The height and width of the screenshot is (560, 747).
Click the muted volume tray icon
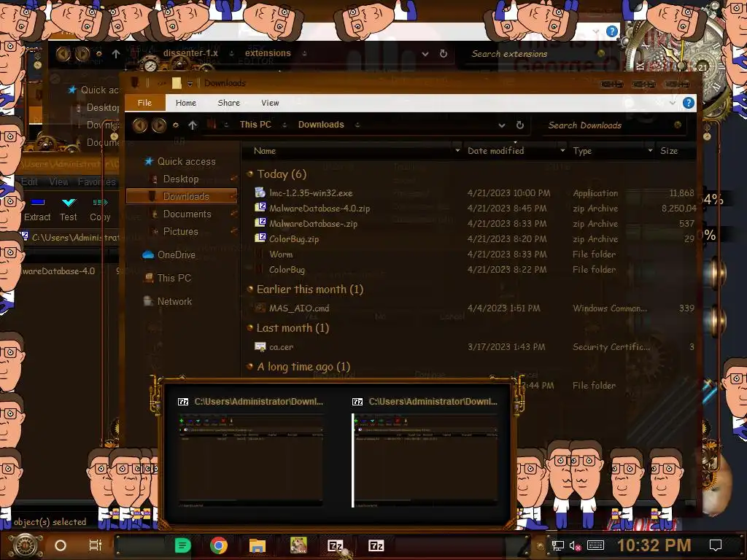click(575, 545)
